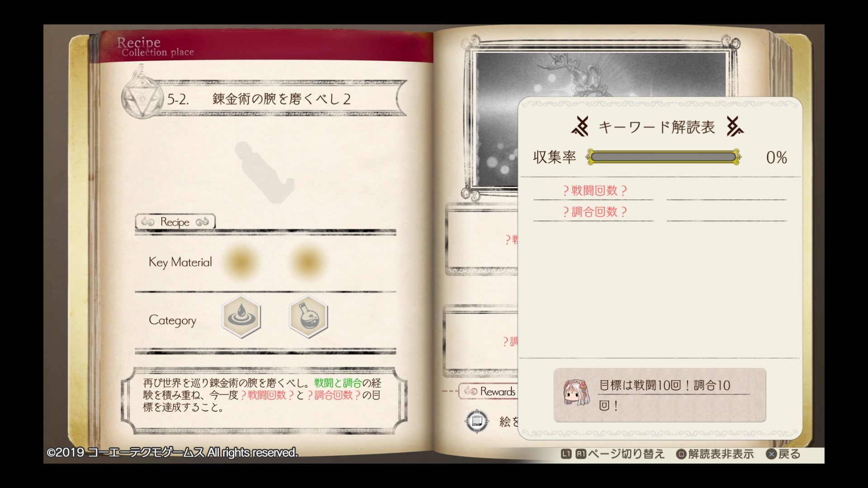868x488 pixels.
Task: Click the chibi character portrait in hint box
Action: coord(576,392)
